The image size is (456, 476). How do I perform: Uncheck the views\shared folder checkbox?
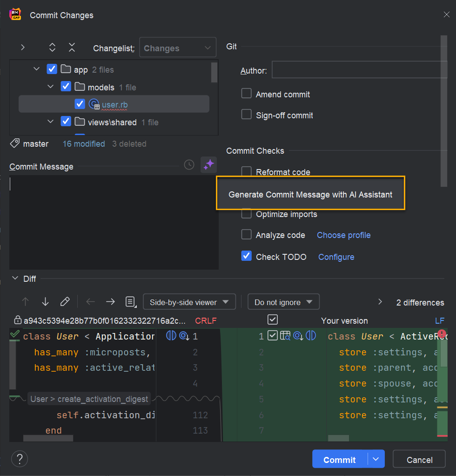pyautogui.click(x=66, y=122)
